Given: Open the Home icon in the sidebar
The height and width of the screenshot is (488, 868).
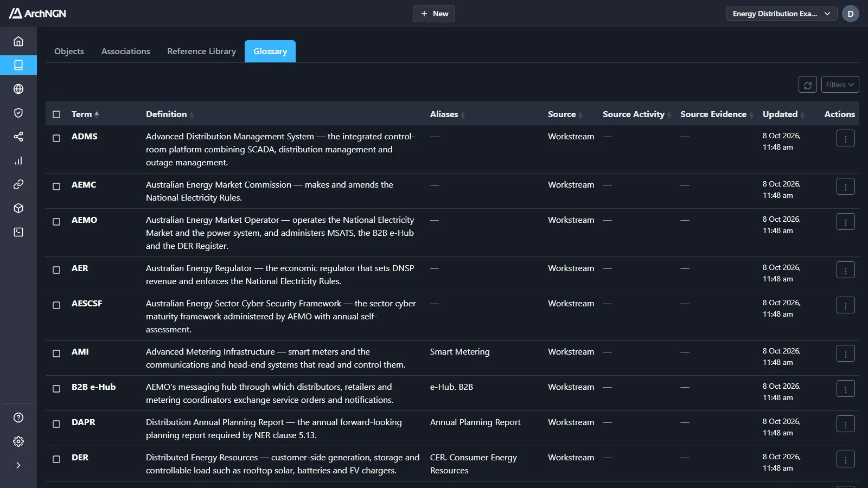Looking at the screenshot, I should (x=18, y=41).
